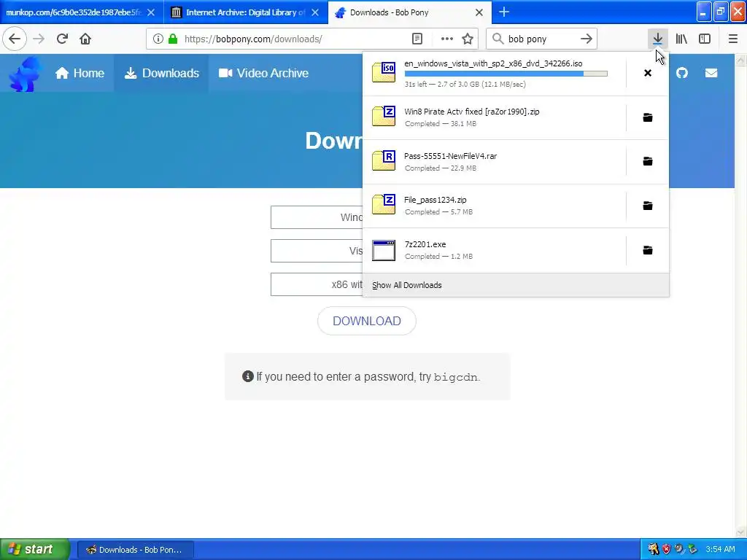Image resolution: width=747 pixels, height=560 pixels.
Task: Open the Firefox hamburger menu
Action: pos(732,39)
